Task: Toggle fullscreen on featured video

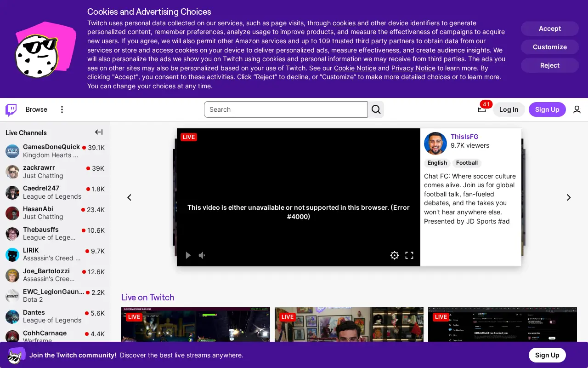Action: pyautogui.click(x=409, y=255)
